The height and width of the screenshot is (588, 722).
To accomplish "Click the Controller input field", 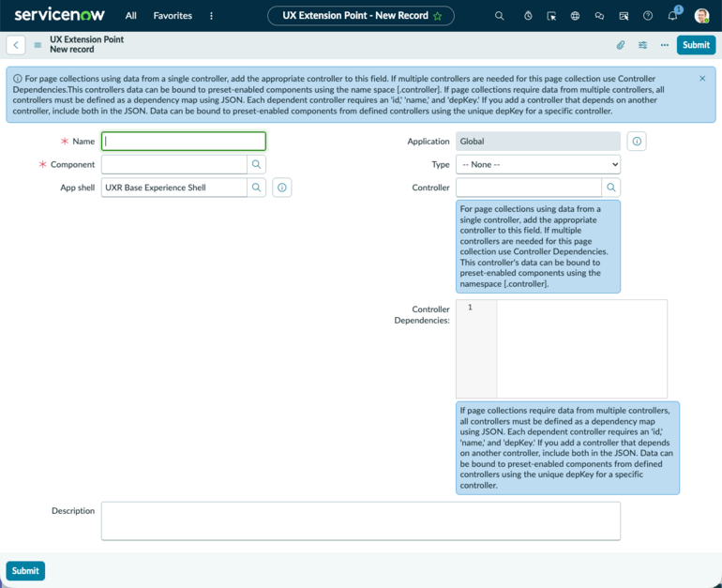I will point(529,188).
